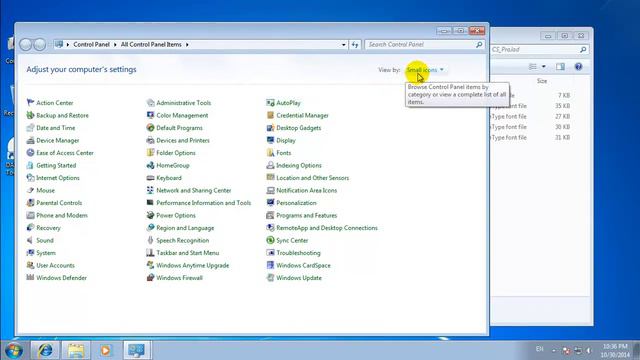Click the Ease of Access Center icon
This screenshot has height=360, width=640.
pyautogui.click(x=30, y=153)
